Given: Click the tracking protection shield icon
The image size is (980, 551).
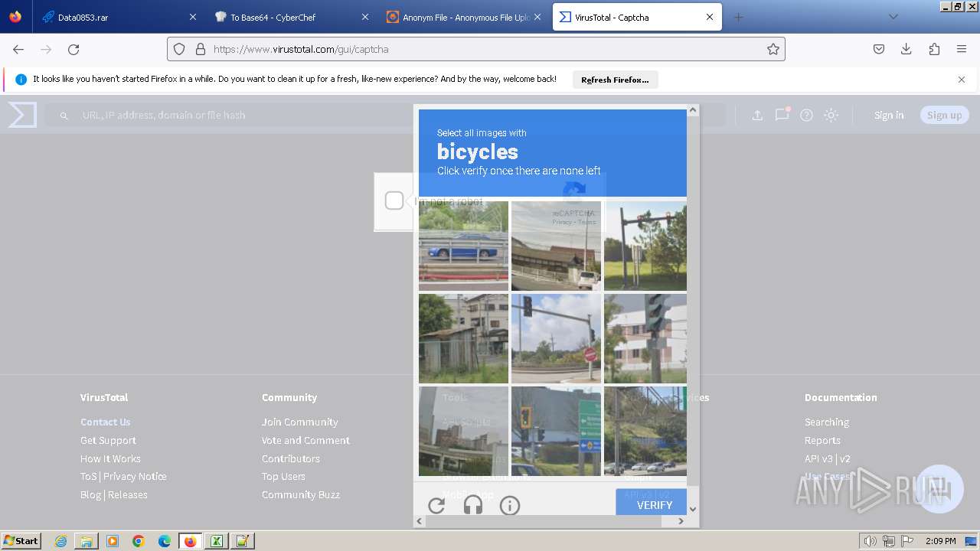Looking at the screenshot, I should [x=179, y=49].
